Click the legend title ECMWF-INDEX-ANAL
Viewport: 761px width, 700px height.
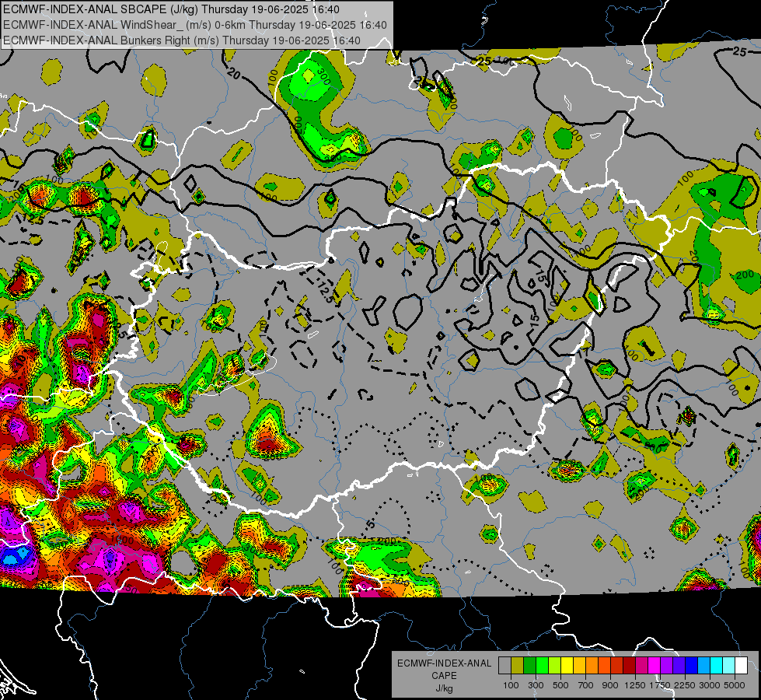444,663
